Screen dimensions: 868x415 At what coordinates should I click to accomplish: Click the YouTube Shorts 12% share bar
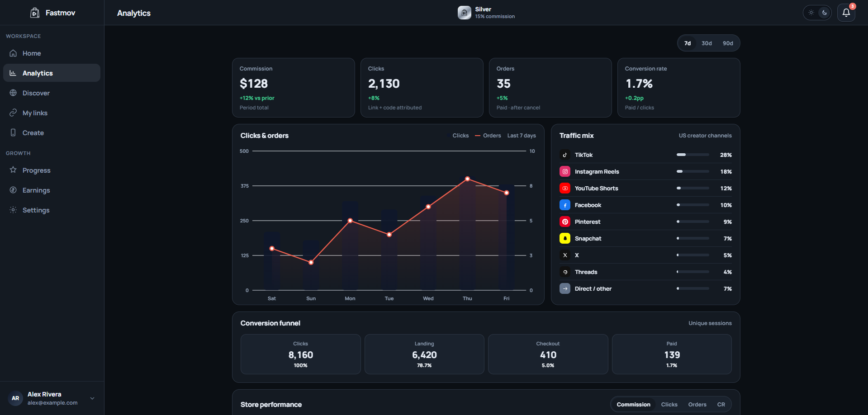(x=693, y=188)
